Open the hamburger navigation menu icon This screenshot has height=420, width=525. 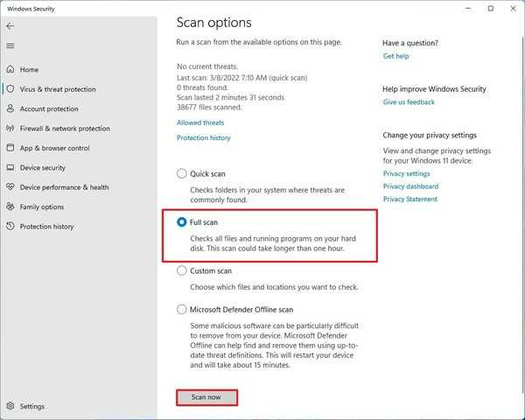coord(10,45)
